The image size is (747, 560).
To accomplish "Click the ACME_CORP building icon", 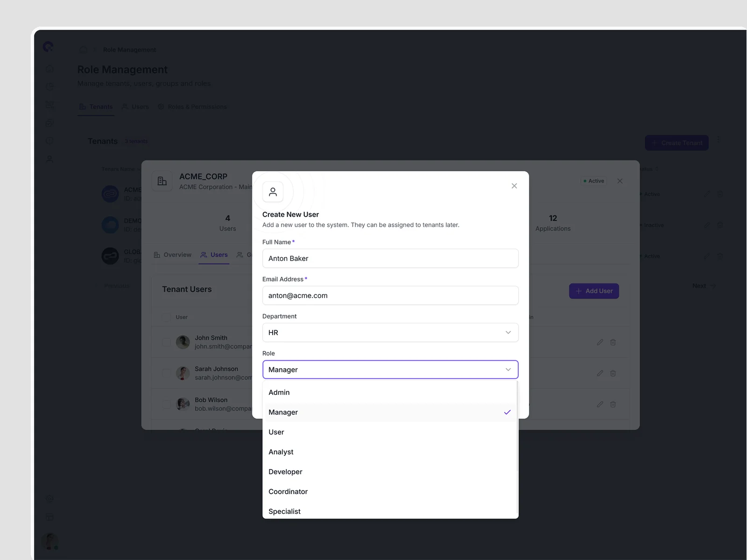I will [162, 181].
